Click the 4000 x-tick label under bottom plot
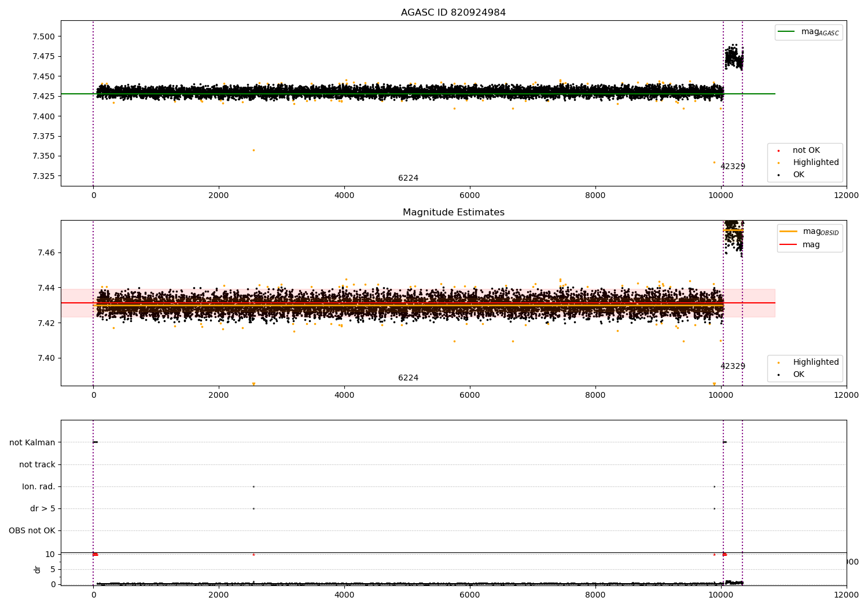This screenshot has width=868, height=608. click(x=344, y=595)
